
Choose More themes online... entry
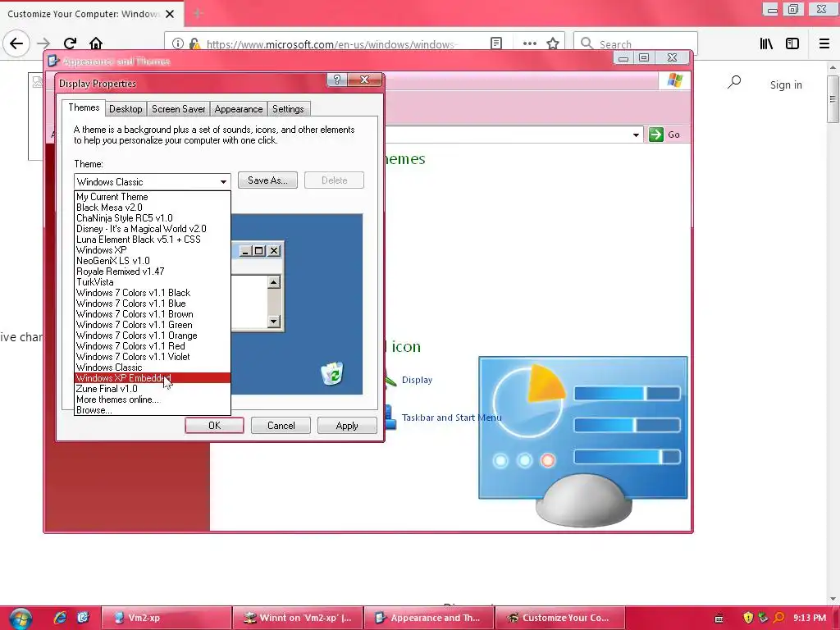153,399
